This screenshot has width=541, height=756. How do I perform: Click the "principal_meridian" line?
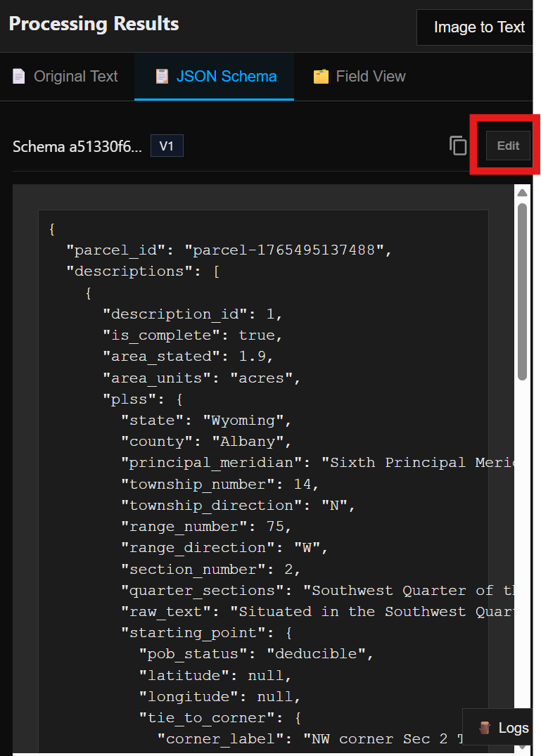[317, 462]
